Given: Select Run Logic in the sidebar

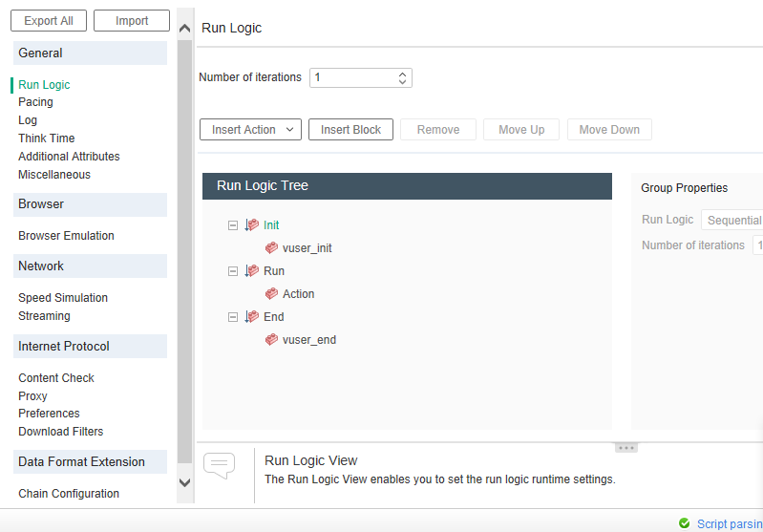Looking at the screenshot, I should (44, 85).
